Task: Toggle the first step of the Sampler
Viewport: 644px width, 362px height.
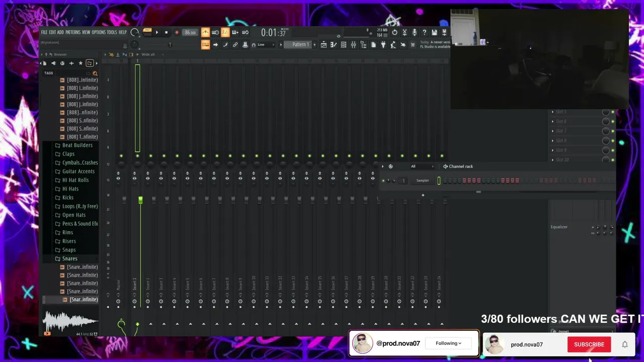Action: [445, 180]
